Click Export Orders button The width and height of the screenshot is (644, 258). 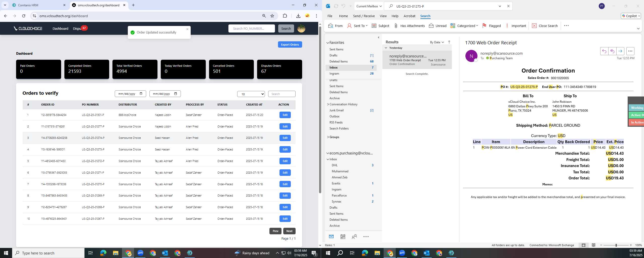coord(290,45)
